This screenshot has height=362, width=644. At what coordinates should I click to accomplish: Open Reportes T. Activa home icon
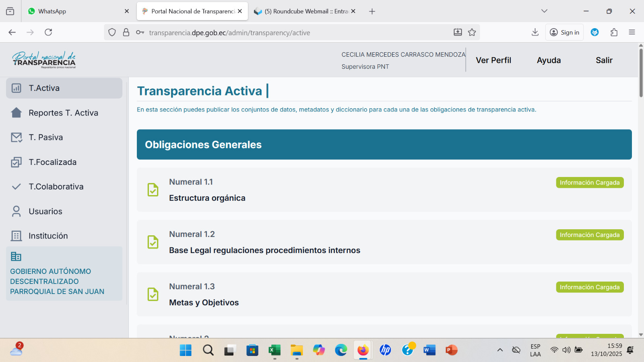(17, 113)
